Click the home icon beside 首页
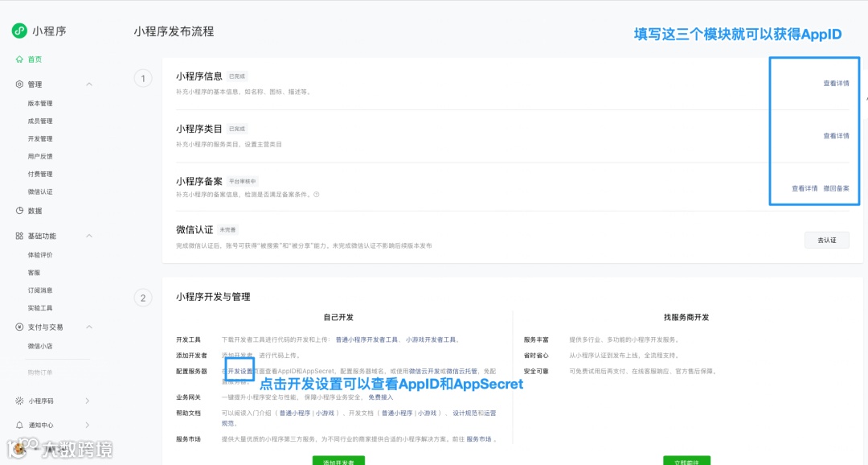This screenshot has height=465, width=868. tap(19, 60)
